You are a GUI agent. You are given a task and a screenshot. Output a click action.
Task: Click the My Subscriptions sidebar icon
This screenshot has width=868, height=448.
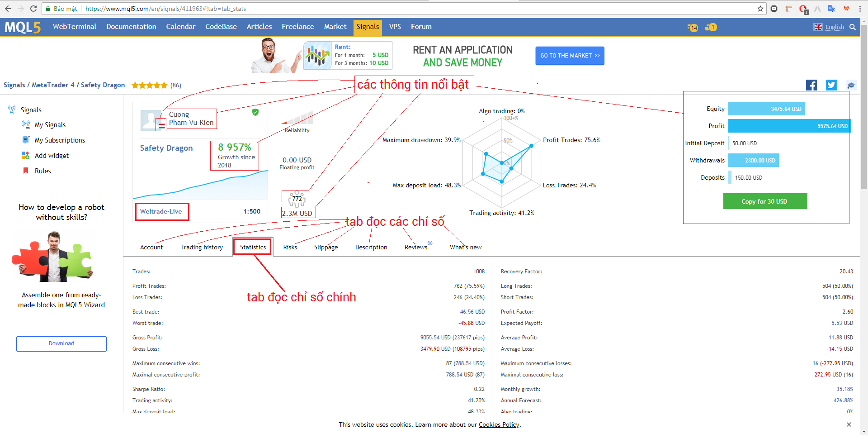[26, 140]
